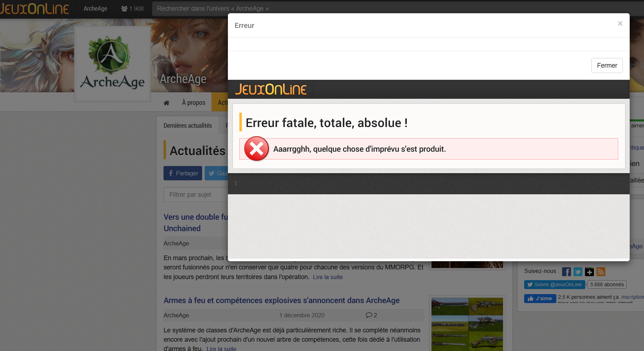Screen dimensions: 644x351
Task: Close the Erreur dialog with the X
Action: click(x=620, y=23)
